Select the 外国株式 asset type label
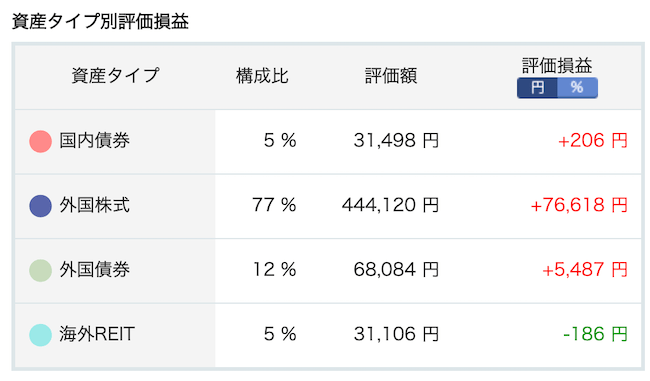This screenshot has width=650, height=381. click(95, 205)
